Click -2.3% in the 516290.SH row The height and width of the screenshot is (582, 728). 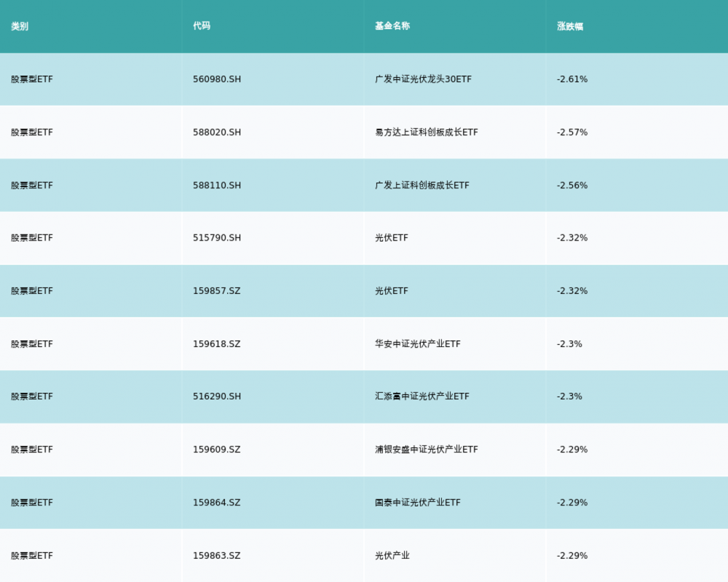click(569, 396)
